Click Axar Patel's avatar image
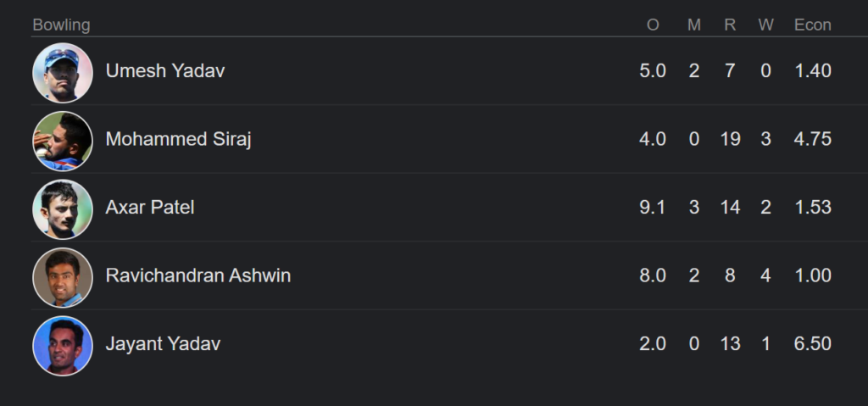Image resolution: width=868 pixels, height=406 pixels. point(63,209)
